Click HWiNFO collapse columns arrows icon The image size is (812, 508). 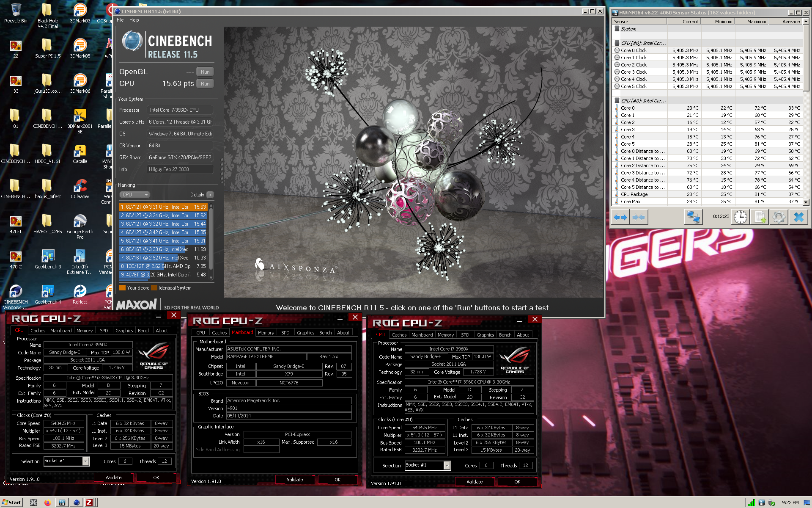pyautogui.click(x=639, y=218)
